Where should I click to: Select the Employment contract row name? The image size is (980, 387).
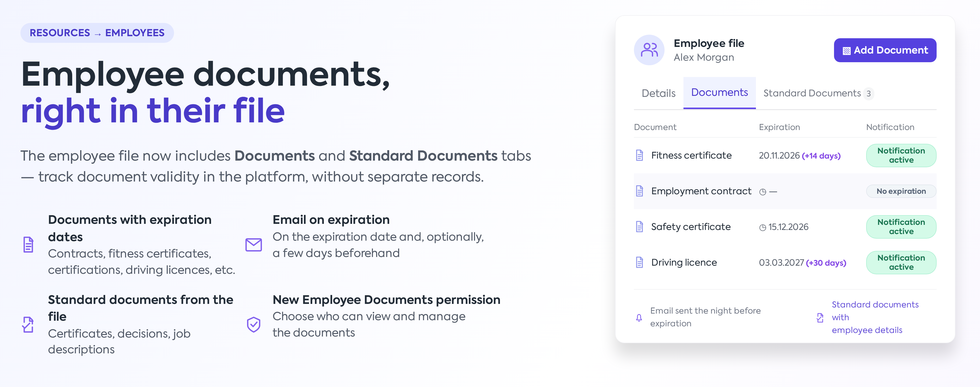click(701, 191)
